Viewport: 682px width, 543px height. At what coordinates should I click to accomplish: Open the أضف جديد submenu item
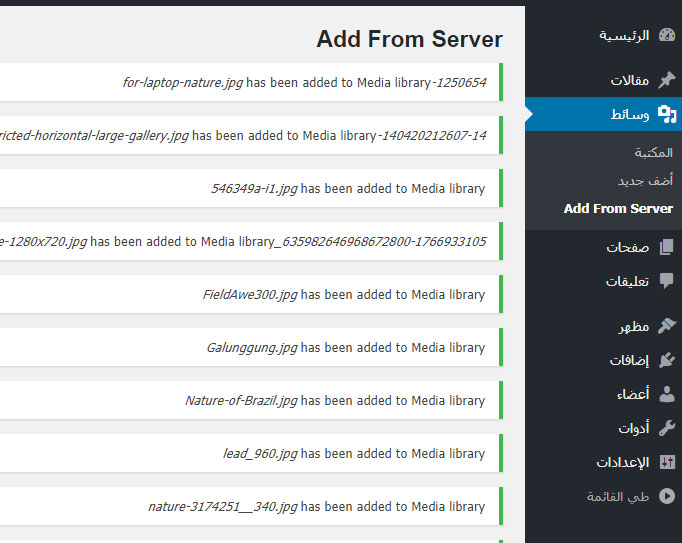coord(645,180)
